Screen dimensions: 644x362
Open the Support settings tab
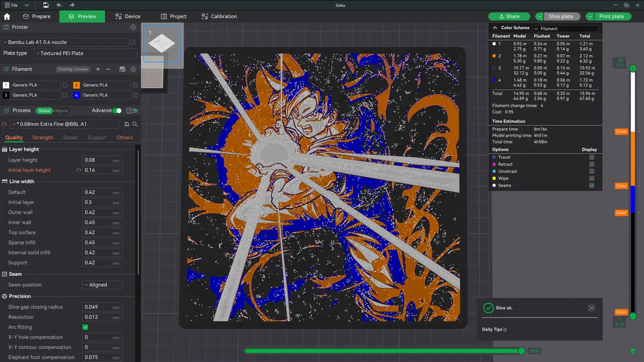click(x=97, y=137)
